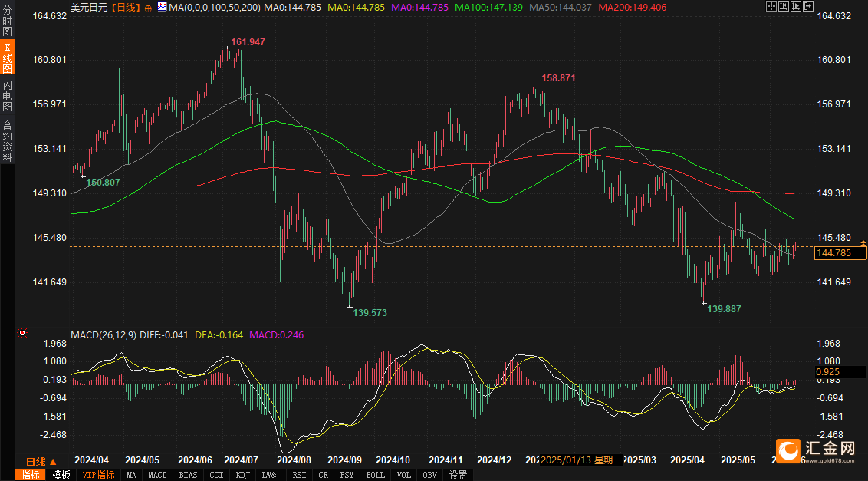Click the 150.807 low price label

[x=103, y=183]
